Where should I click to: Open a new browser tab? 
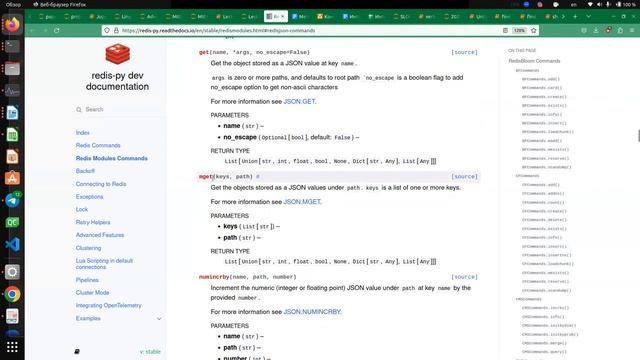tap(575, 16)
